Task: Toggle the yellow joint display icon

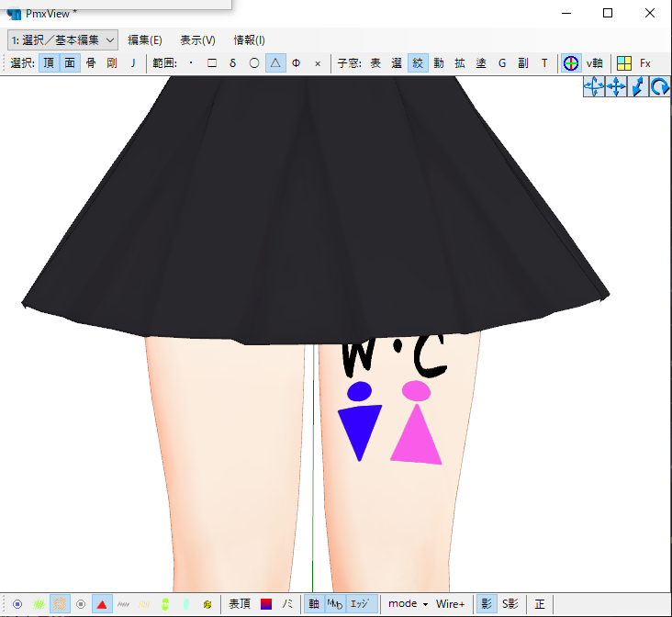Action: tap(207, 604)
